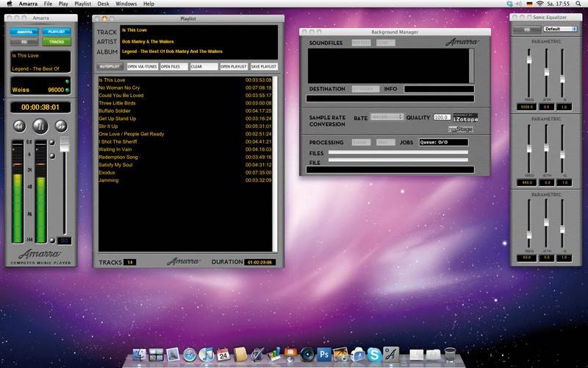This screenshot has height=368, width=588.
Task: Open the RATE dropdown in Background Manager
Action: click(387, 117)
